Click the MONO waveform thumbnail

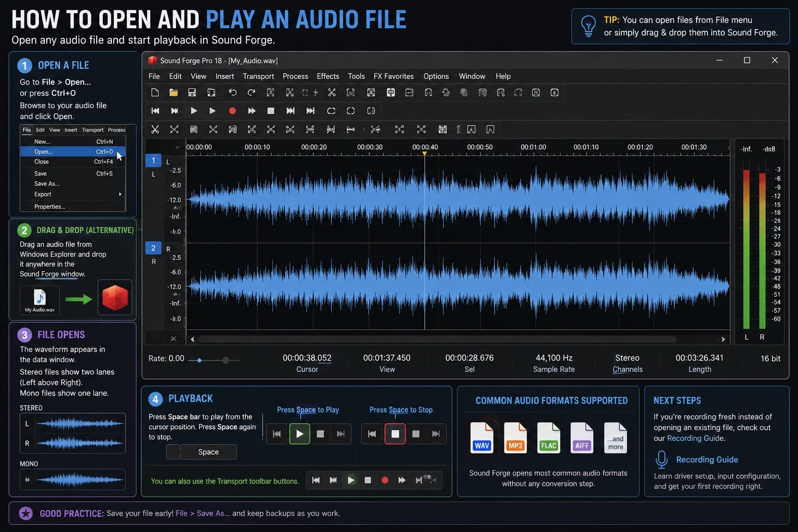[73, 480]
